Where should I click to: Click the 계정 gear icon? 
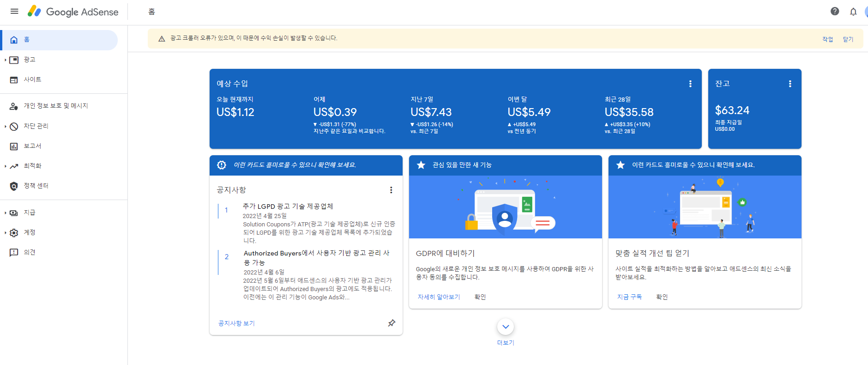pyautogui.click(x=14, y=232)
